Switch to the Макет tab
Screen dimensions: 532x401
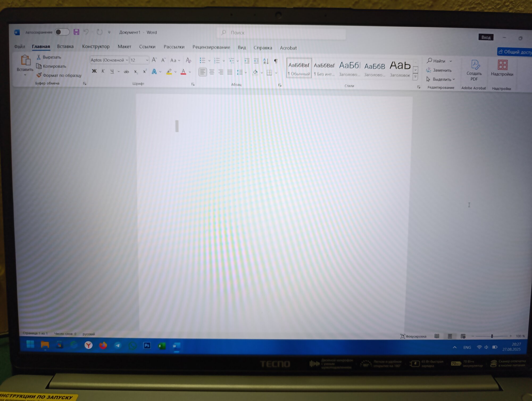(x=124, y=47)
